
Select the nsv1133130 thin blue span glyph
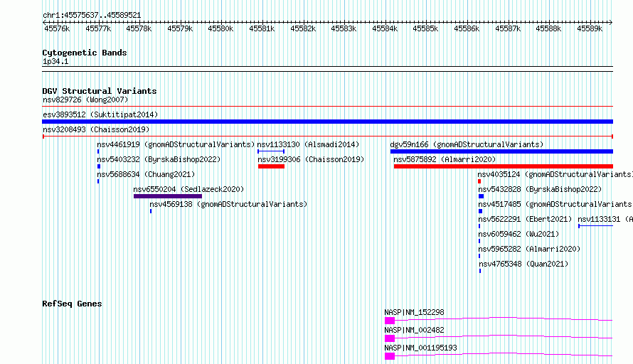[271, 151]
